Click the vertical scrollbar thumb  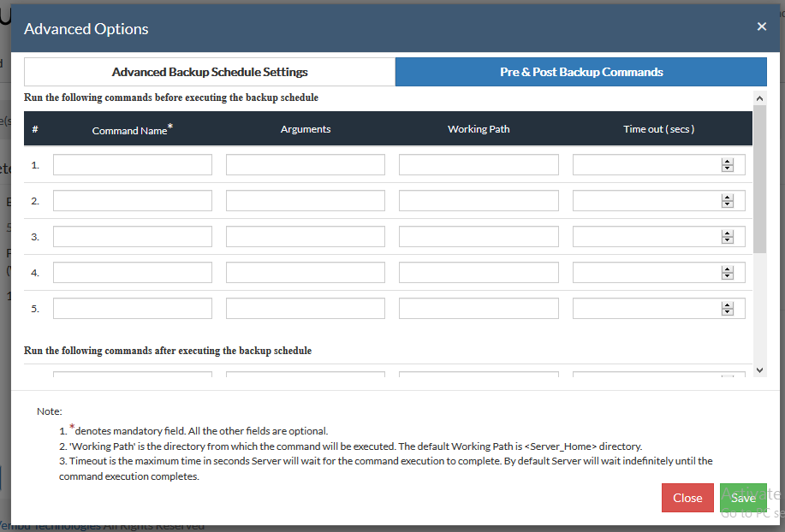[759, 179]
